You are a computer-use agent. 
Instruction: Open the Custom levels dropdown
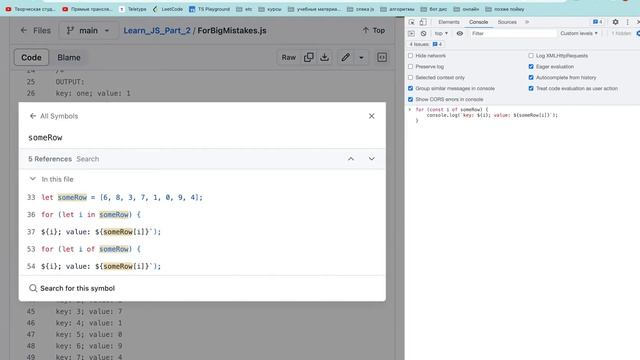[x=579, y=33]
